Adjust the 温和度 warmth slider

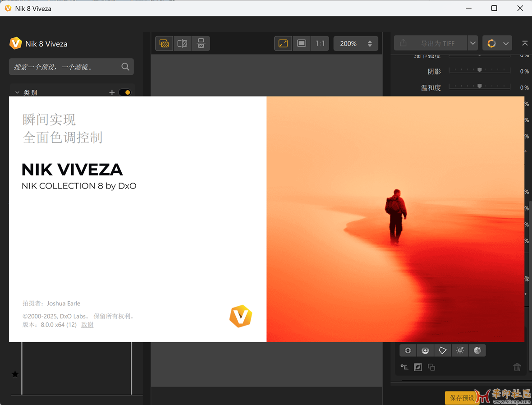point(479,86)
